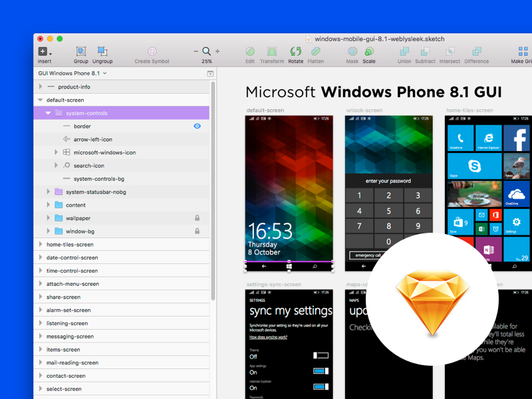Click the Skype tile

[474, 166]
